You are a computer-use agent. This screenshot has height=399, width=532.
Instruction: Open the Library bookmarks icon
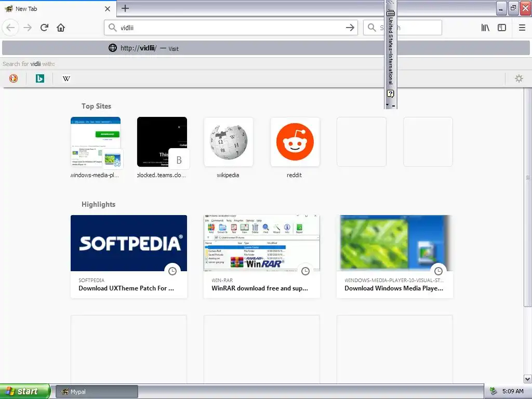[485, 28]
